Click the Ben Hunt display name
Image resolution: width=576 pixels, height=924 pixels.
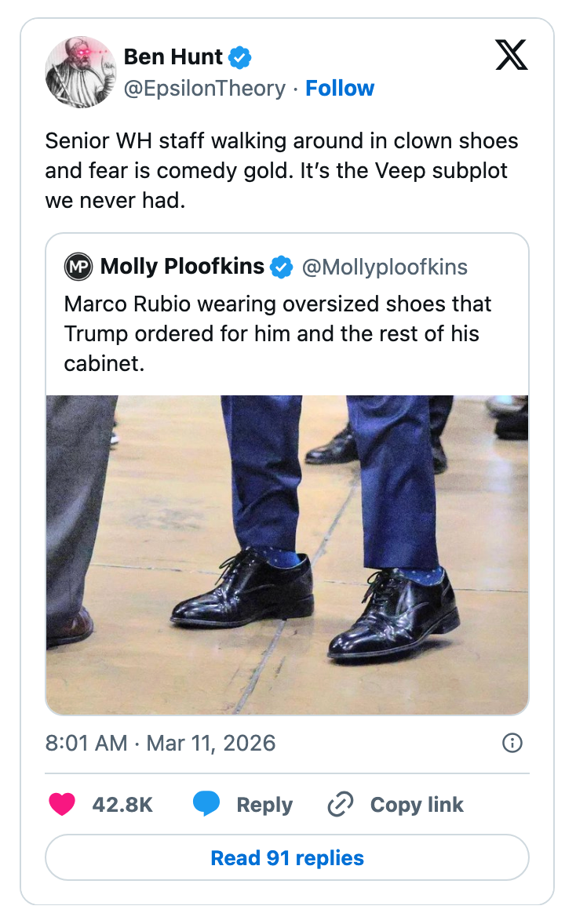(173, 57)
